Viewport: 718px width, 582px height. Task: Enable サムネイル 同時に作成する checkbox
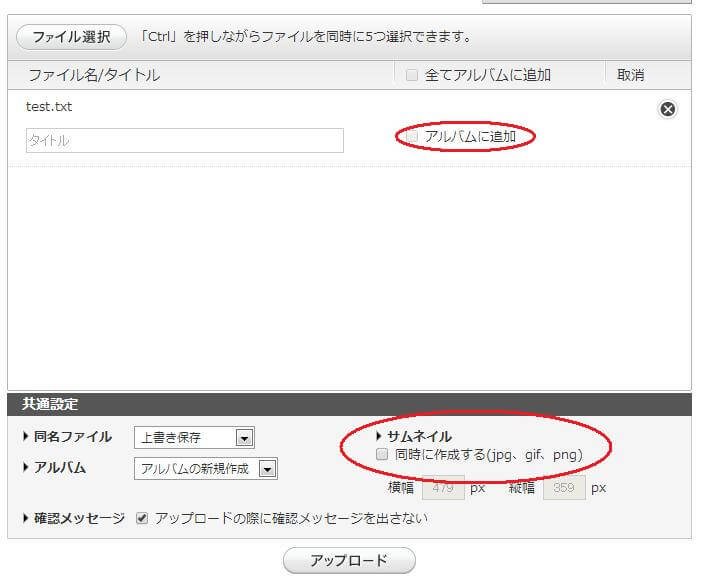381,455
